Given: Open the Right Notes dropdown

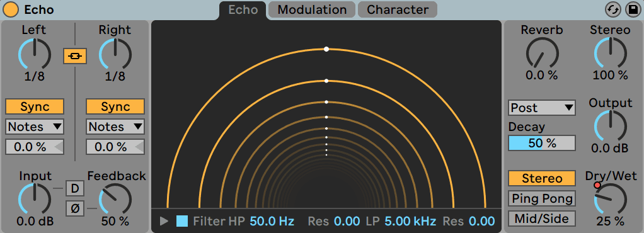Looking at the screenshot, I should tap(115, 127).
